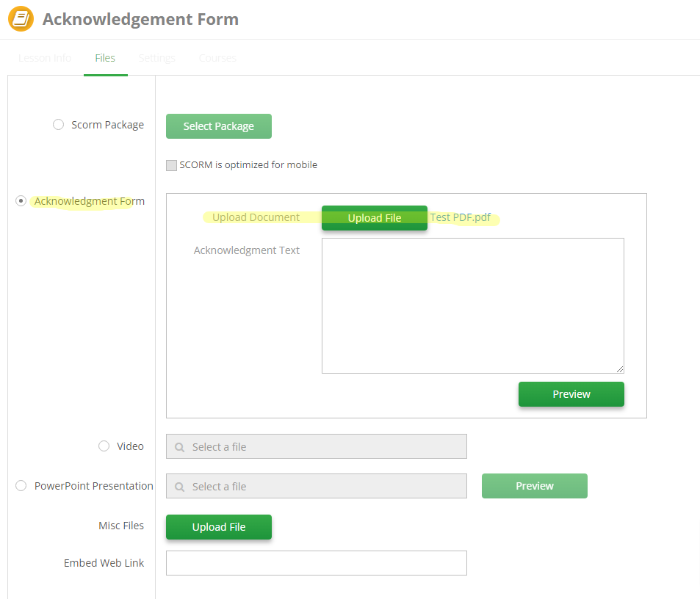Image resolution: width=700 pixels, height=599 pixels.
Task: Click inside the Embed Web Link field
Action: (x=316, y=562)
